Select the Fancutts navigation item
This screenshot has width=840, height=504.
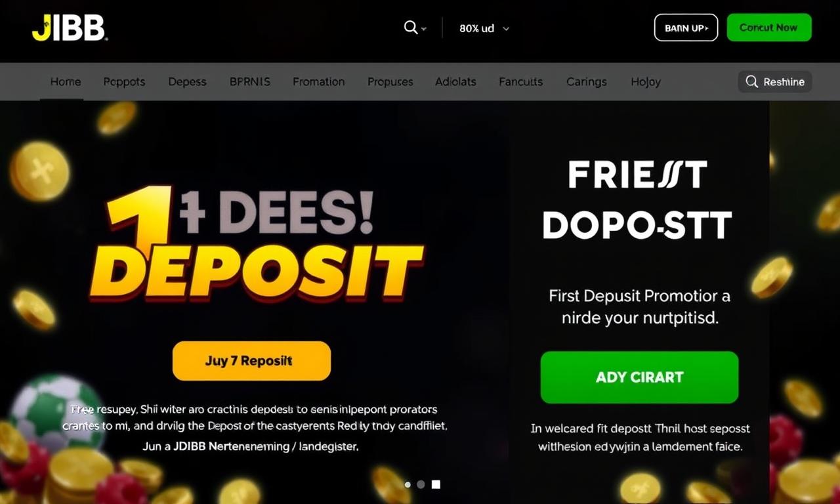point(520,82)
